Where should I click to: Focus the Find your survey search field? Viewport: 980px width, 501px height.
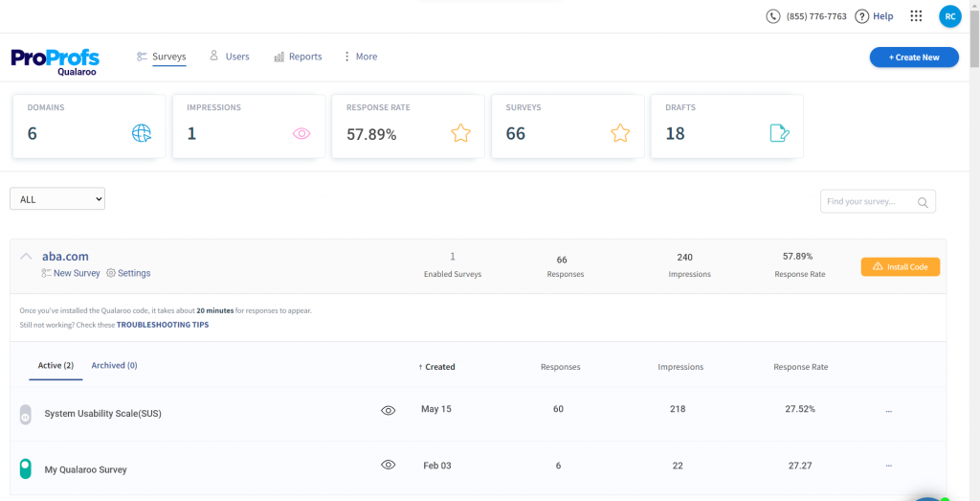(878, 201)
